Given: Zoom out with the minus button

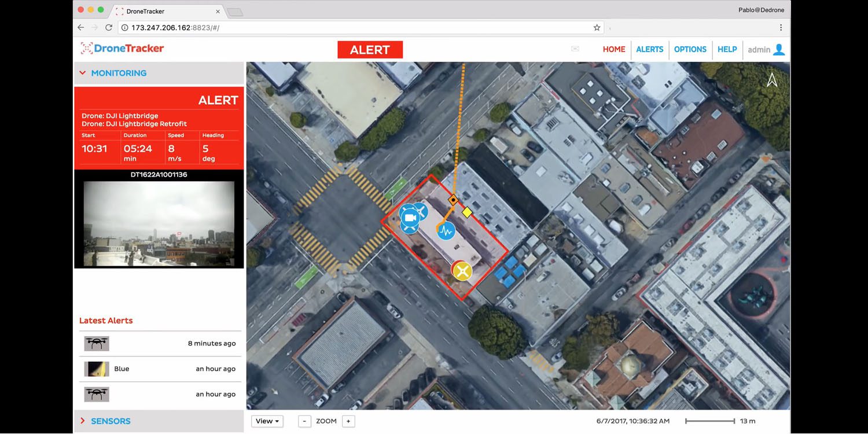Looking at the screenshot, I should tap(305, 421).
